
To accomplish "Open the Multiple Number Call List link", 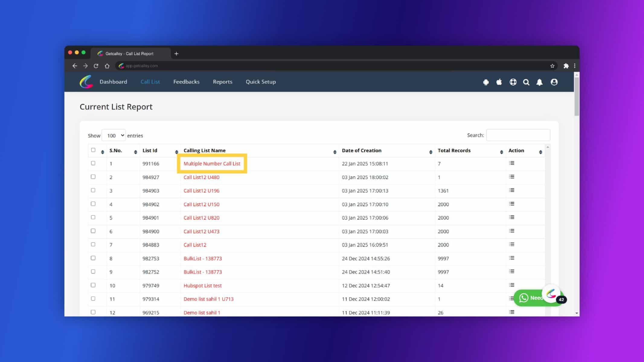I will 212,164.
